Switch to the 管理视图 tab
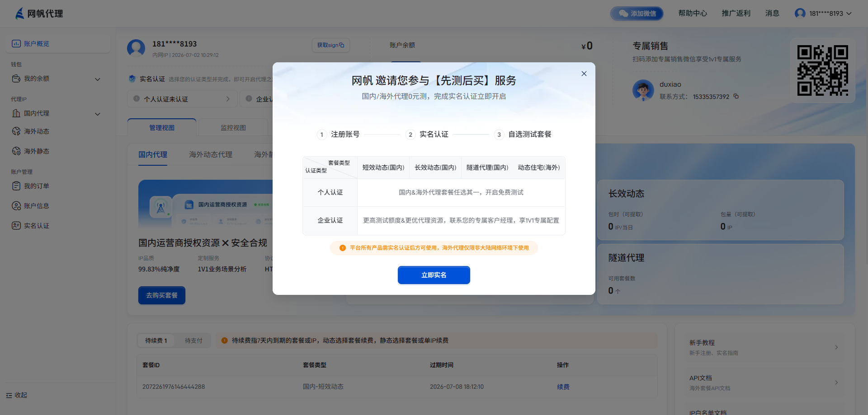The image size is (868, 415). click(162, 128)
